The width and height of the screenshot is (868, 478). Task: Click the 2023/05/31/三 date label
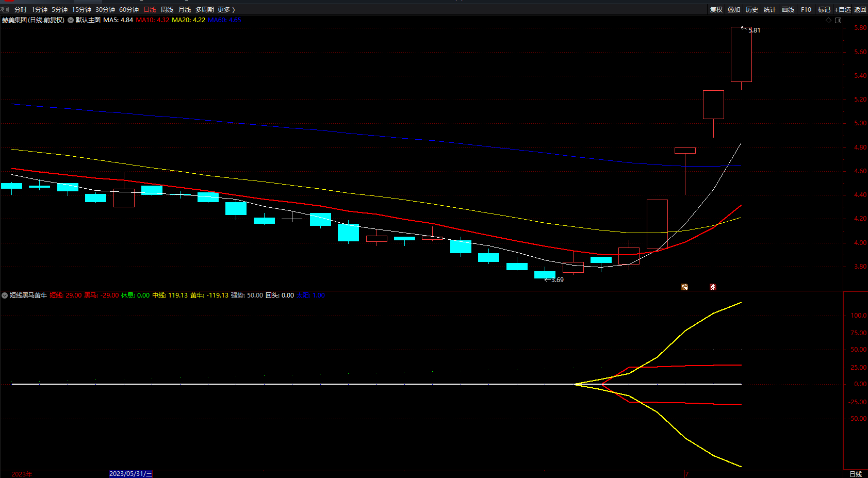[x=131, y=474]
